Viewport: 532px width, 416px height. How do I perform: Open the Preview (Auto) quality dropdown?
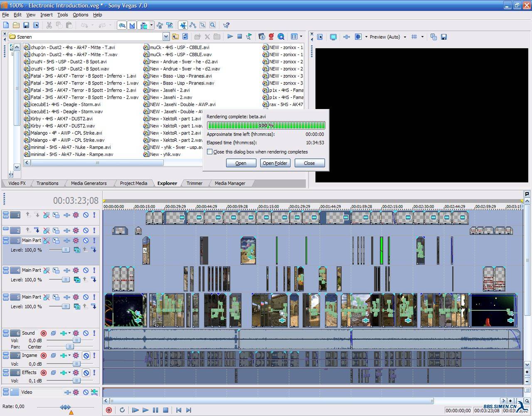pyautogui.click(x=405, y=37)
